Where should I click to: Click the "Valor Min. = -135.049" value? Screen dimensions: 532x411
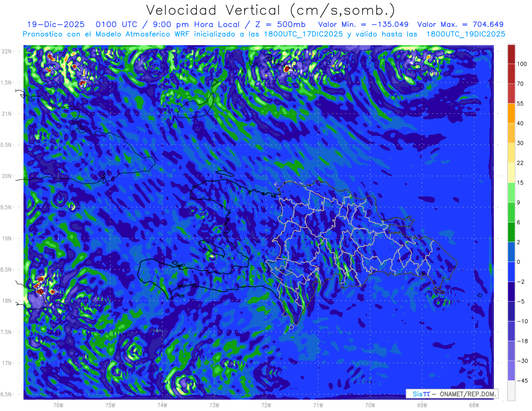click(364, 24)
